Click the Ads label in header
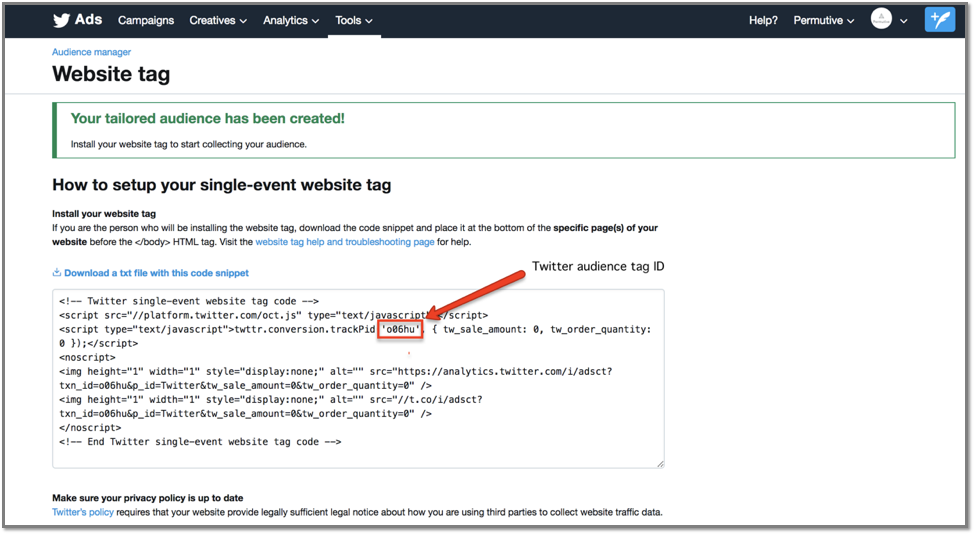Screen dimensions: 975x535 [x=88, y=20]
